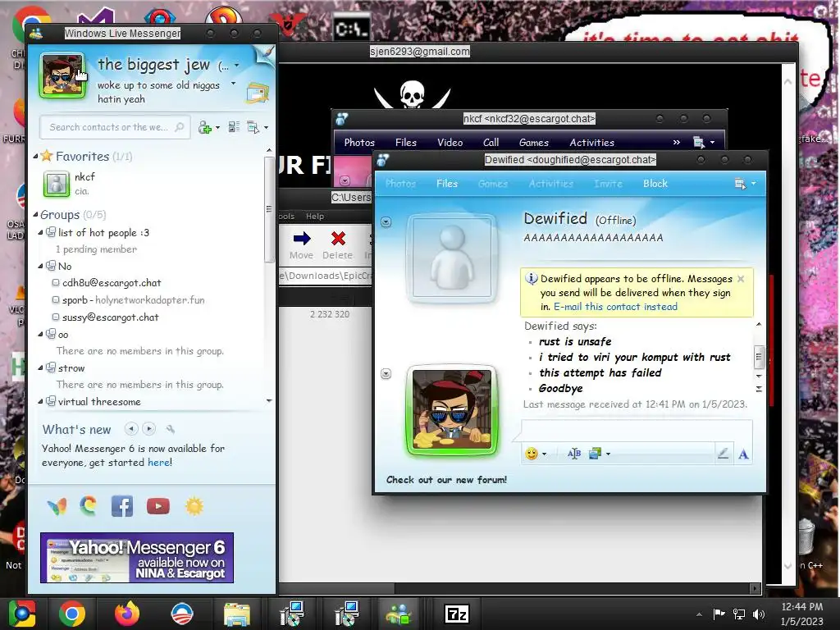840x630 pixels.
Task: Open Files in Dewified chat toolbar
Action: pyautogui.click(x=447, y=183)
